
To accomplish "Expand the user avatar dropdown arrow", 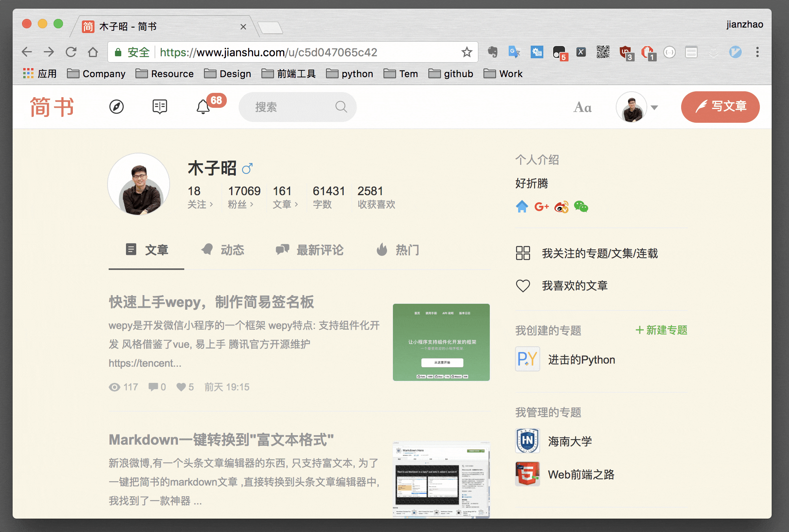I will [x=654, y=107].
